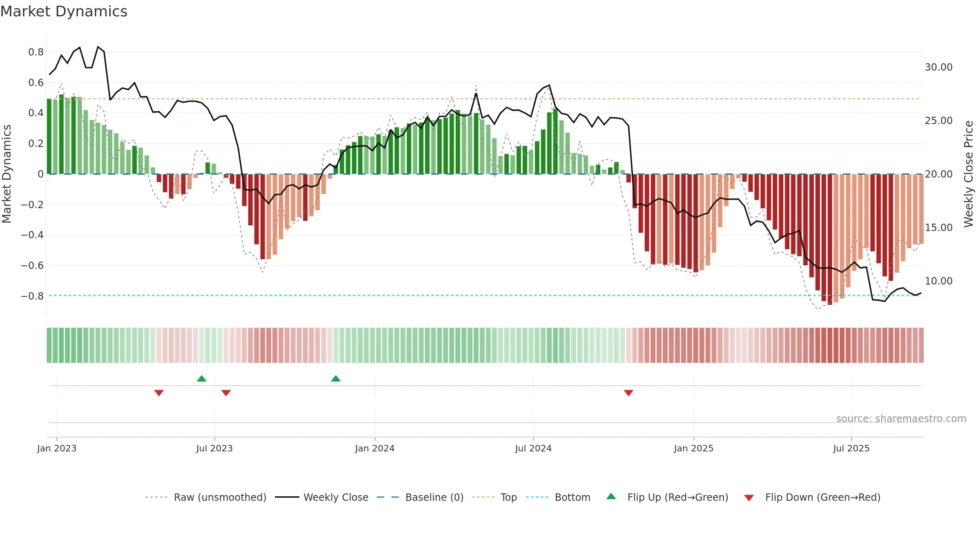Click the 0.8 left axis tick
This screenshot has width=980, height=551.
[36, 52]
